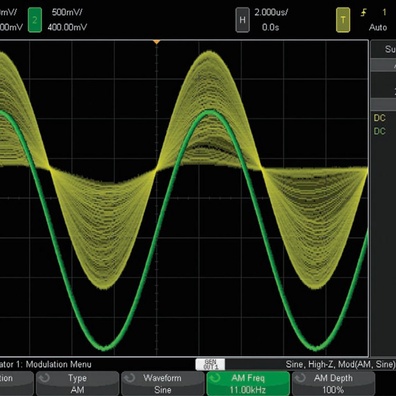
Task: Open the yellow trigger T badge
Action: [343, 20]
